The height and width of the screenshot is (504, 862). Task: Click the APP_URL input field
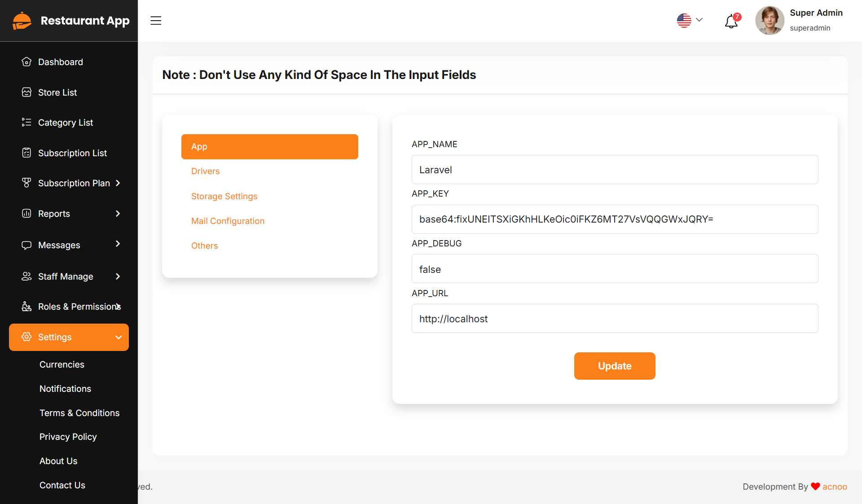coord(615,319)
